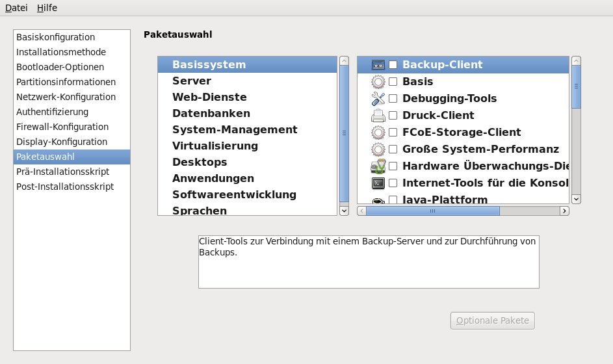This screenshot has width=613, height=364.
Task: Open the Datei menu
Action: (16, 8)
